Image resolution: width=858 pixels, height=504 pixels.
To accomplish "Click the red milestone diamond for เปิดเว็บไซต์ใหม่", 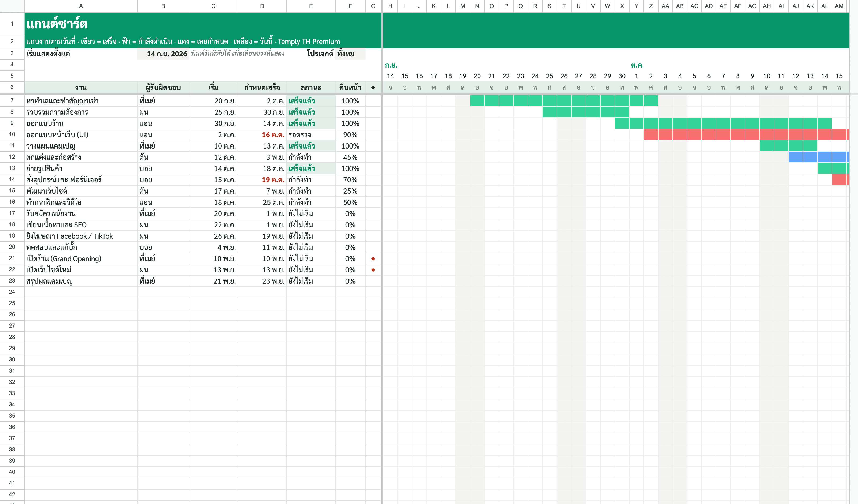I will point(373,270).
